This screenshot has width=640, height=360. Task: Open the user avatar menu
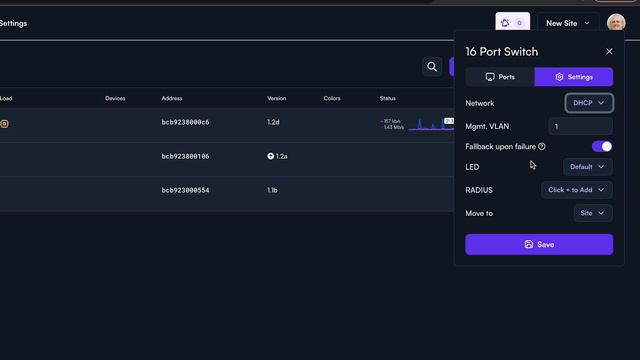tap(616, 22)
